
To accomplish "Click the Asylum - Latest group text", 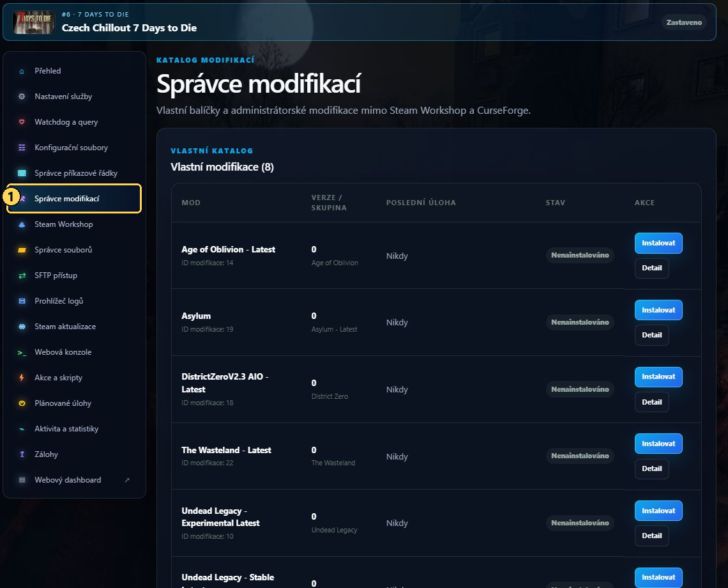I will [334, 330].
